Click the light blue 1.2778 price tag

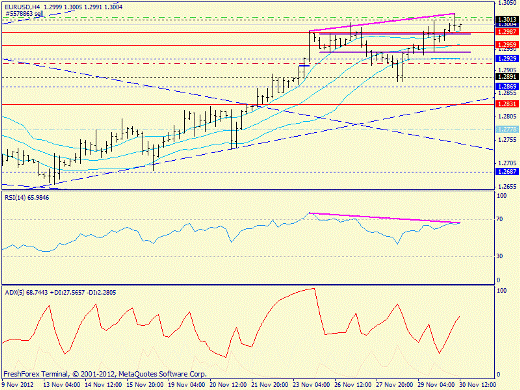point(507,129)
